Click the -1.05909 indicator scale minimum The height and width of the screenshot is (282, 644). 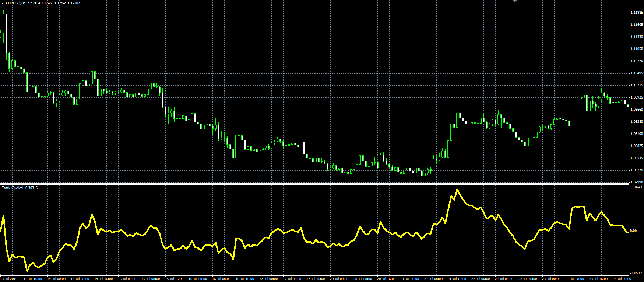(x=636, y=273)
